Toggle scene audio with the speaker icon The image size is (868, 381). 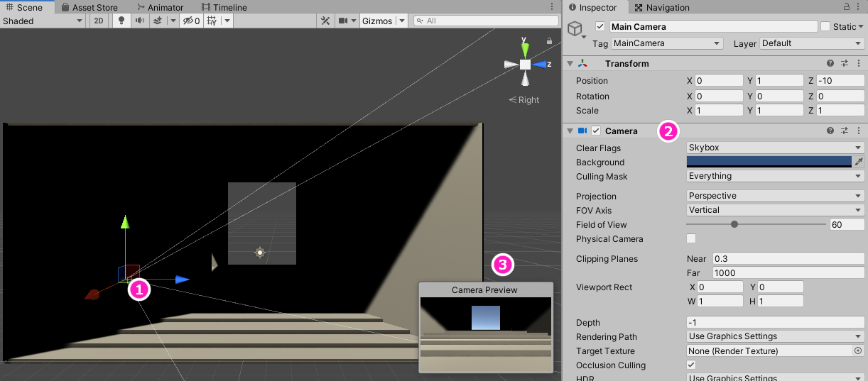pos(139,21)
